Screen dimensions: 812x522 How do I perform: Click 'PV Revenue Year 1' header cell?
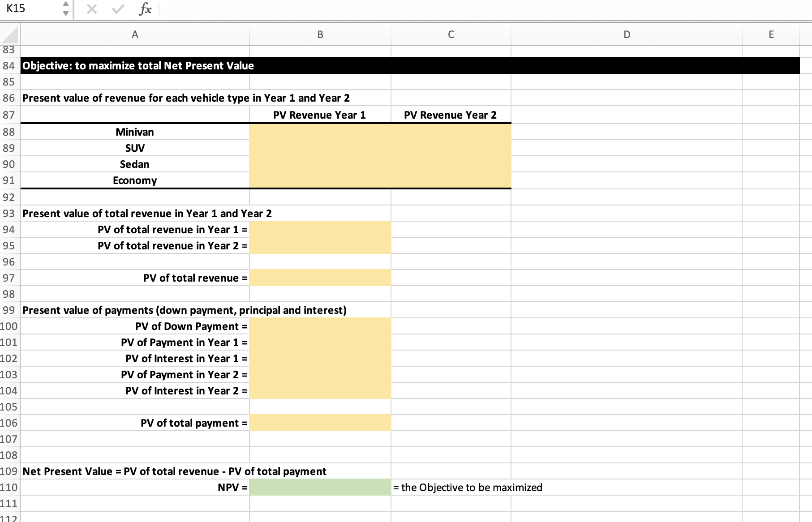pos(320,115)
